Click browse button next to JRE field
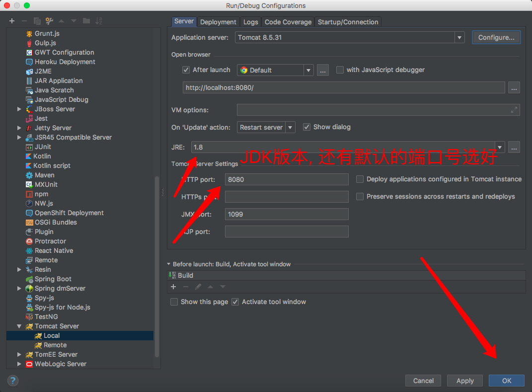Image resolution: width=532 pixels, height=392 pixels. (514, 147)
